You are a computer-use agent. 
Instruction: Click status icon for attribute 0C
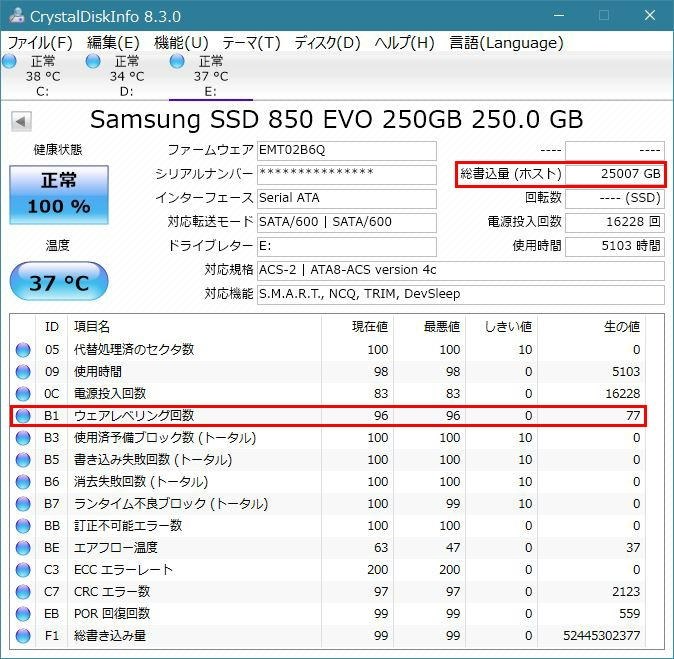[23, 394]
